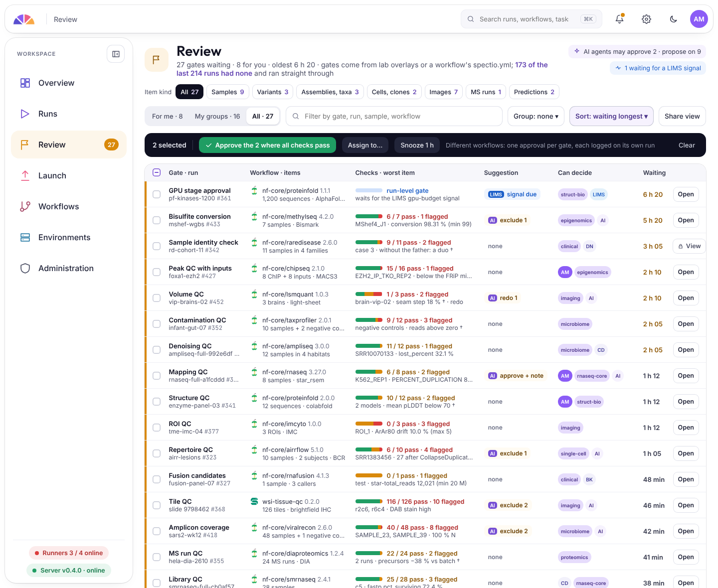Check the Tile QC row checkbox
Viewport: 718px width, 588px height.
pos(157,505)
